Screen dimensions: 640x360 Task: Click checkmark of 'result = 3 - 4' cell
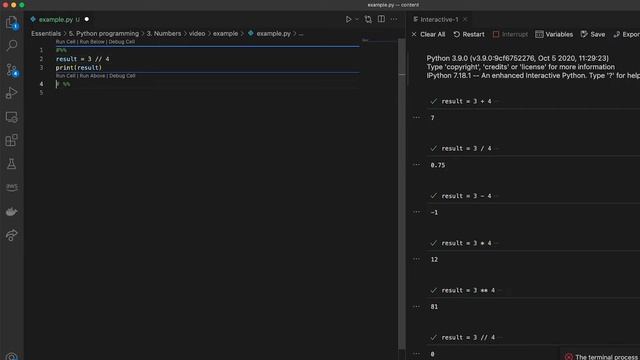click(x=433, y=196)
